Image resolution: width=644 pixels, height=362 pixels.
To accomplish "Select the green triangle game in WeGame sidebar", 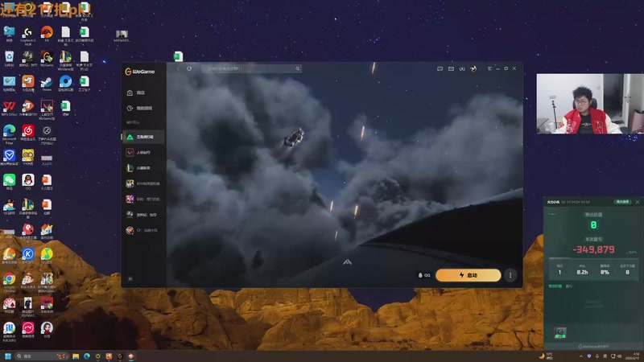I will (143, 137).
